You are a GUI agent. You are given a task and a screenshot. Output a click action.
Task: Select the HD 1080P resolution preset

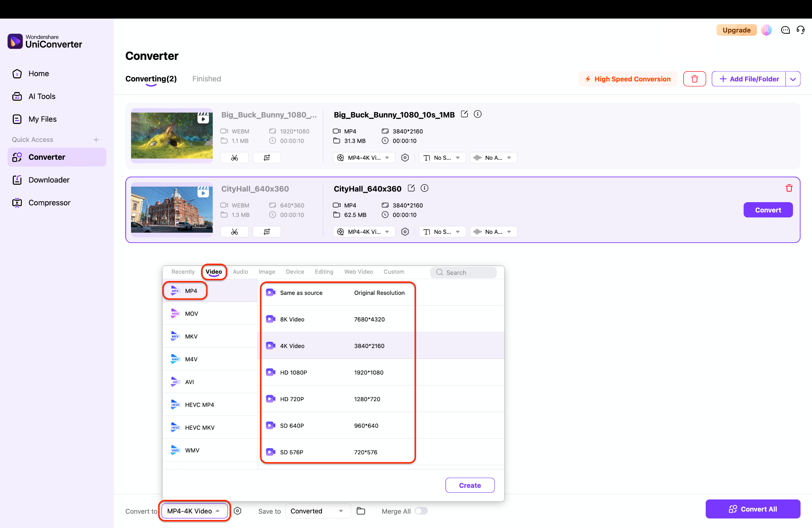381,372
